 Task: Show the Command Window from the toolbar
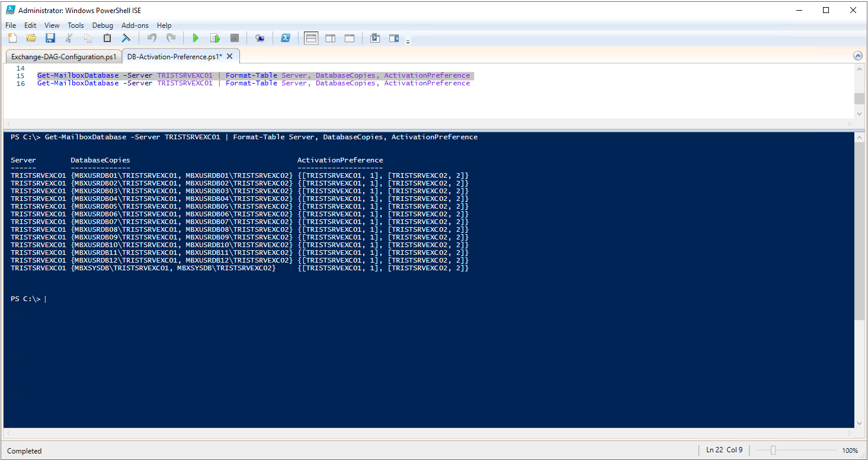point(375,38)
